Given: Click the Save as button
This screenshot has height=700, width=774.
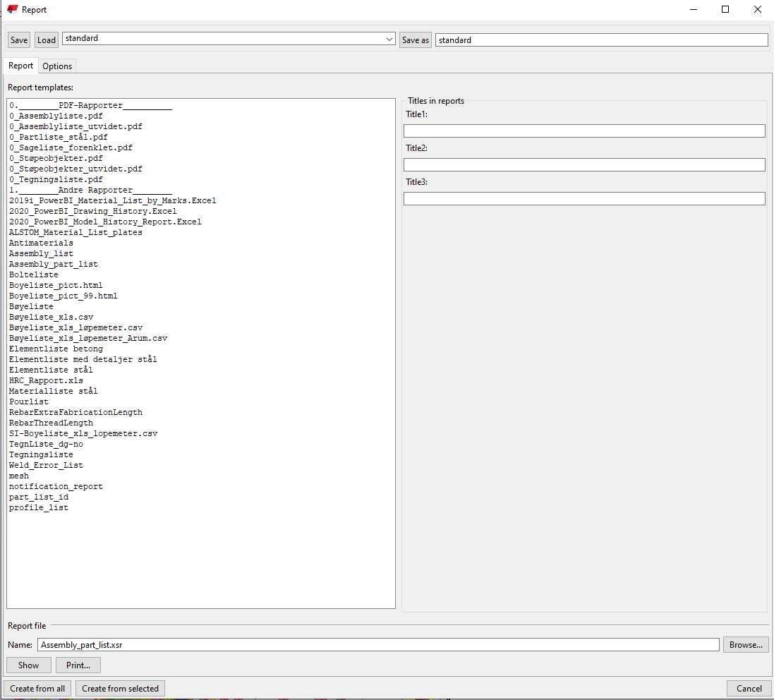Looking at the screenshot, I should [x=415, y=40].
